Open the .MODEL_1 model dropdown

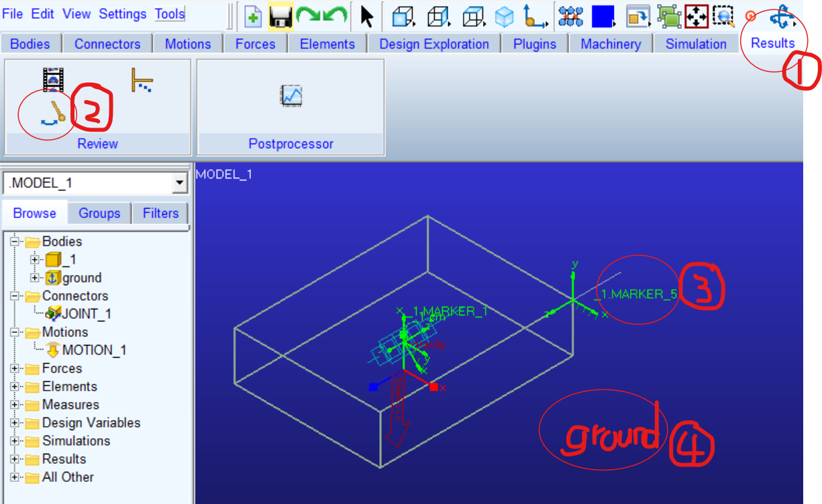pyautogui.click(x=179, y=183)
